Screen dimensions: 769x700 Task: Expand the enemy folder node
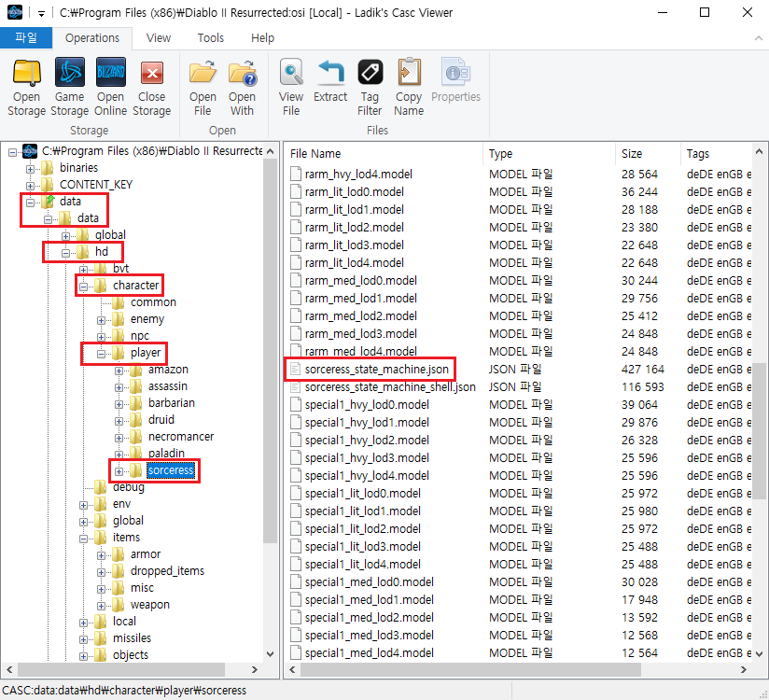point(101,320)
